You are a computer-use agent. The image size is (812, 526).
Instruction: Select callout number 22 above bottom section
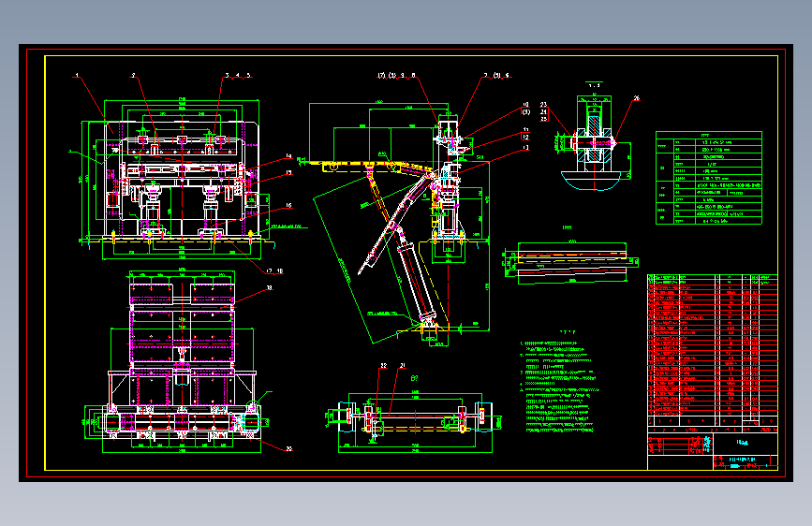click(384, 366)
